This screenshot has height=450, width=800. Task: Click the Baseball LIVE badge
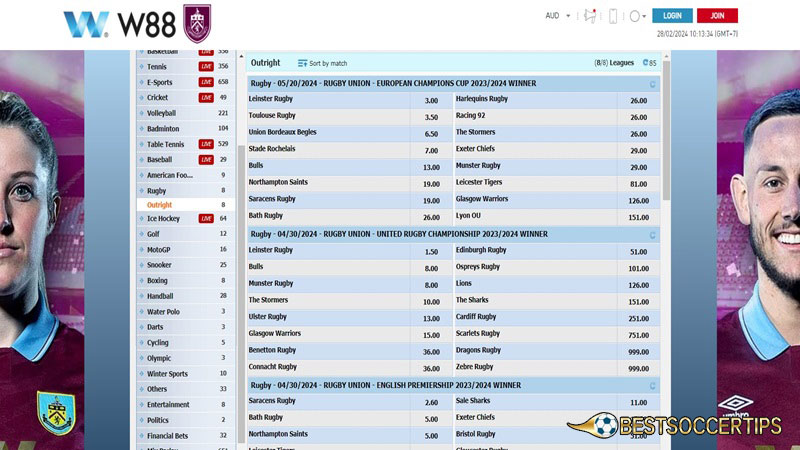(x=206, y=160)
